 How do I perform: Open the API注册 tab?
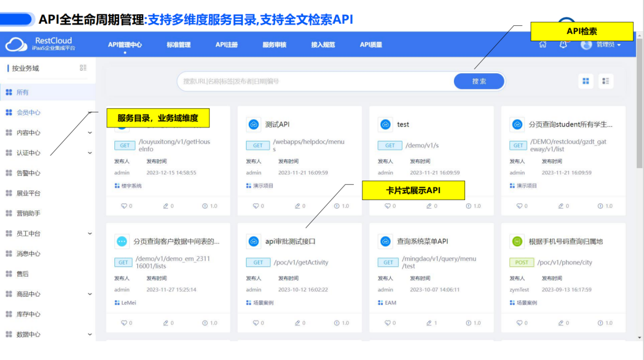pos(227,45)
